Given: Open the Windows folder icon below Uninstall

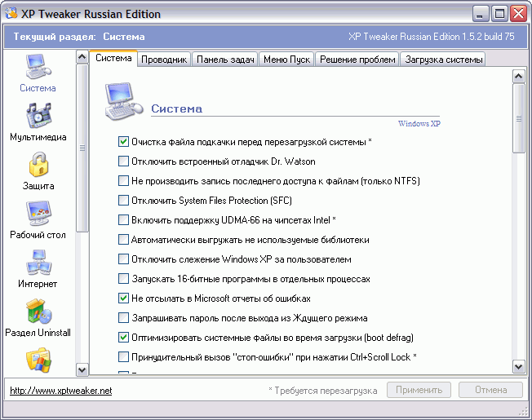Looking at the screenshot, I should point(38,360).
